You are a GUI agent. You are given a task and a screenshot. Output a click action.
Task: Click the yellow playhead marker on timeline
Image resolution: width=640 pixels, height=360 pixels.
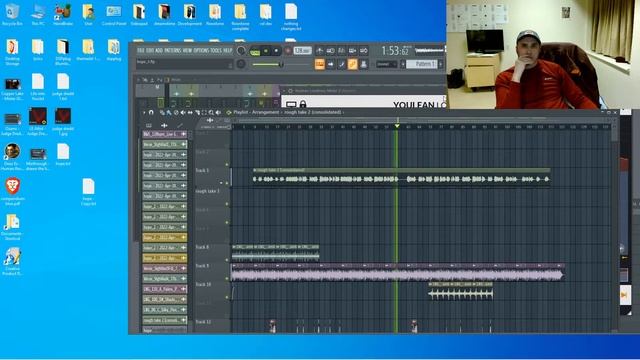coord(397,126)
